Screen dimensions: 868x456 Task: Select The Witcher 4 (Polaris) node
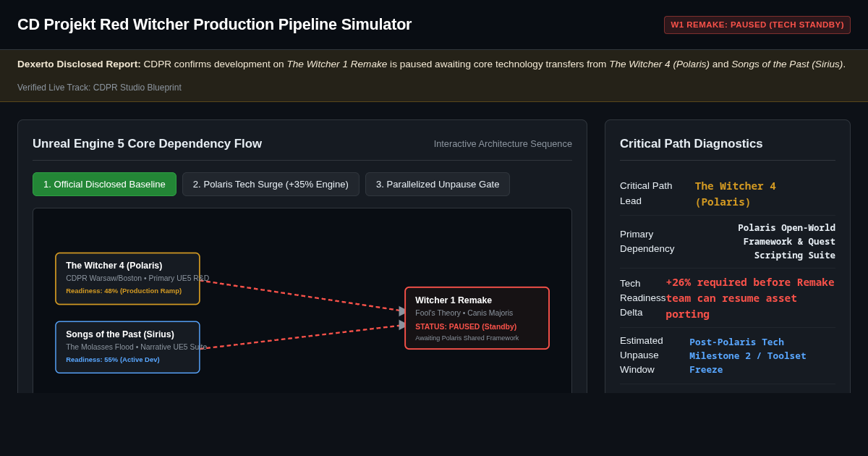pyautogui.click(x=127, y=279)
